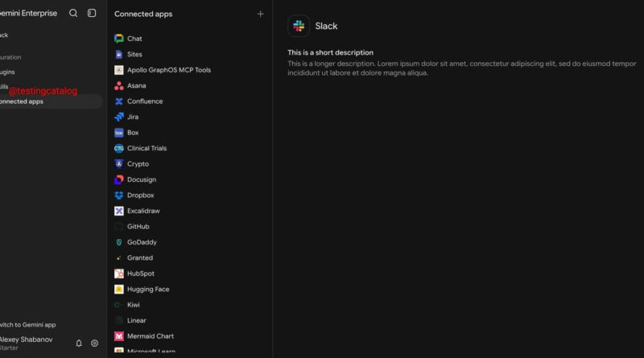Click the HubSpot app icon

point(118,274)
